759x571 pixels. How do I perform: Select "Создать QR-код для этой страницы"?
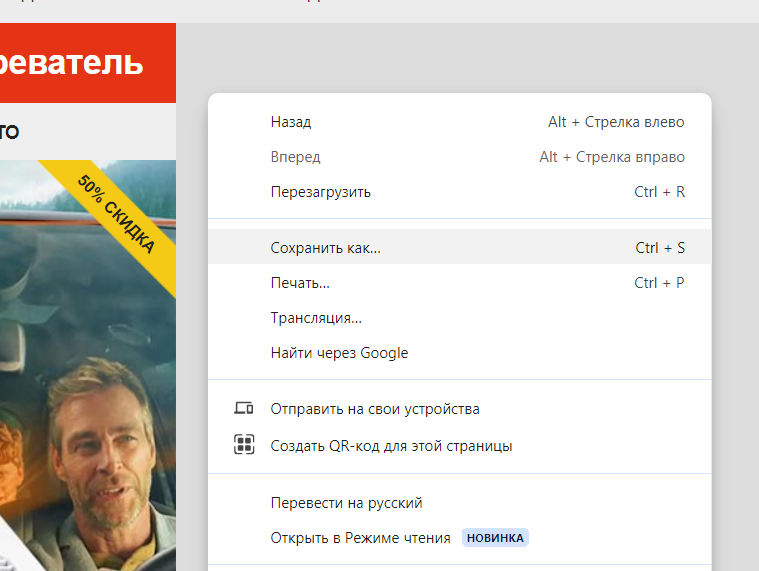[459, 445]
